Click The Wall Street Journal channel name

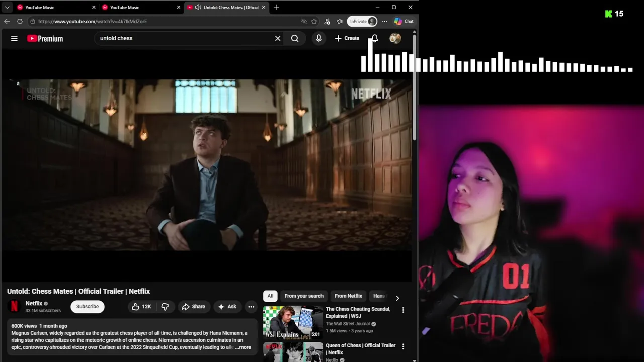tap(347, 324)
